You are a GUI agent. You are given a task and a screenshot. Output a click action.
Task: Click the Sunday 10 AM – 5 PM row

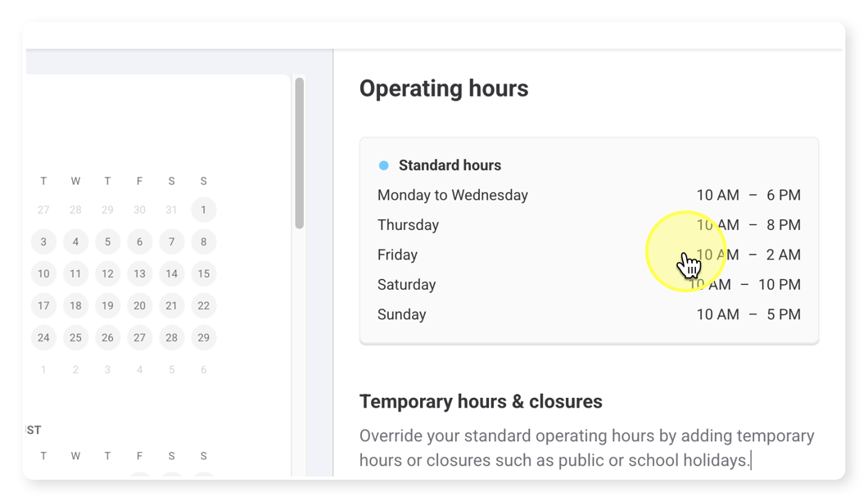(x=589, y=314)
